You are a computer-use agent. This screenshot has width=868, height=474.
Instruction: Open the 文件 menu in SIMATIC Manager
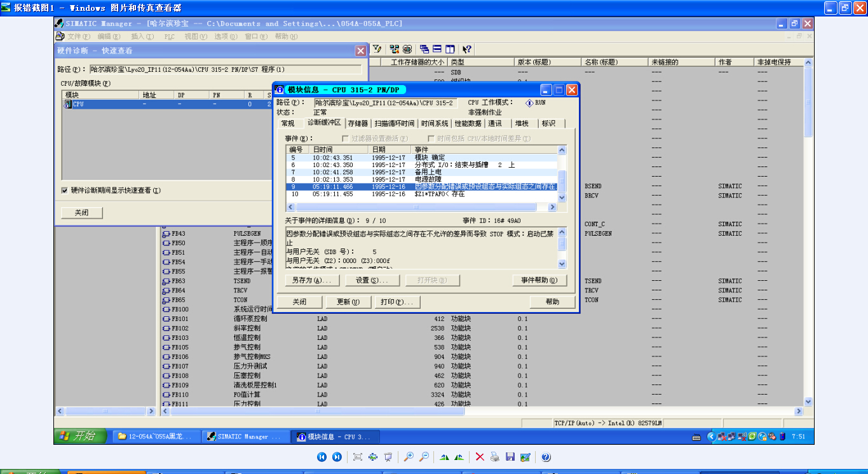coord(79,37)
